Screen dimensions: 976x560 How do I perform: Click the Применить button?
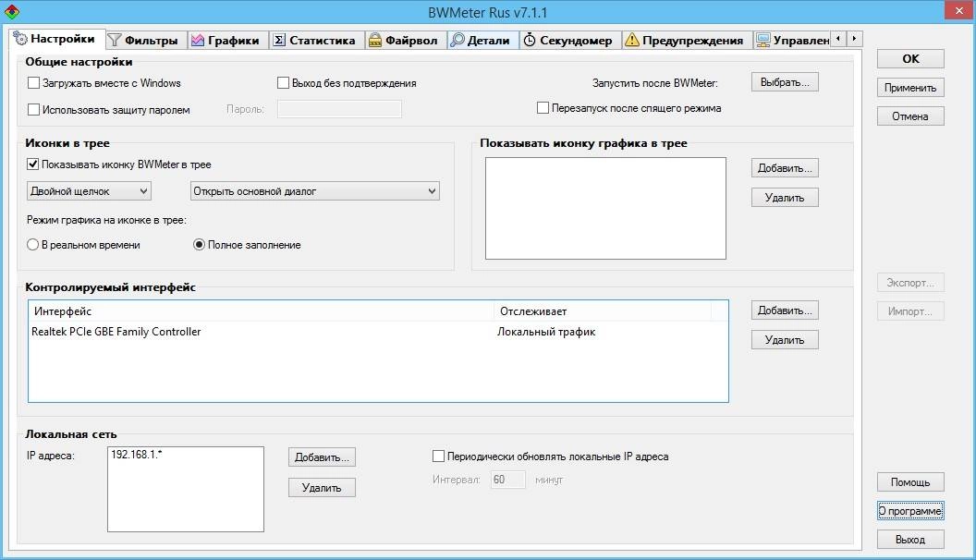click(x=910, y=88)
